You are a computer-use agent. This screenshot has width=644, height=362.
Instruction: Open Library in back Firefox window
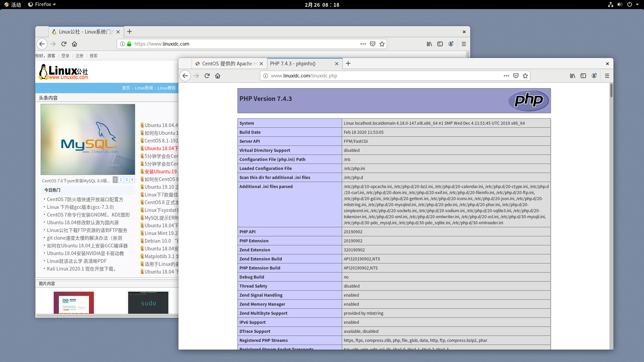click(x=429, y=44)
